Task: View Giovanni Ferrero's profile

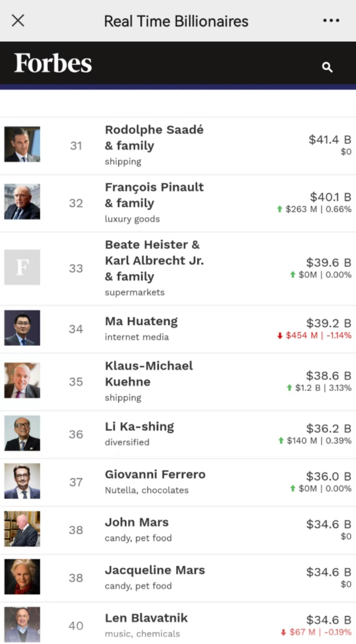Action: pyautogui.click(x=155, y=475)
